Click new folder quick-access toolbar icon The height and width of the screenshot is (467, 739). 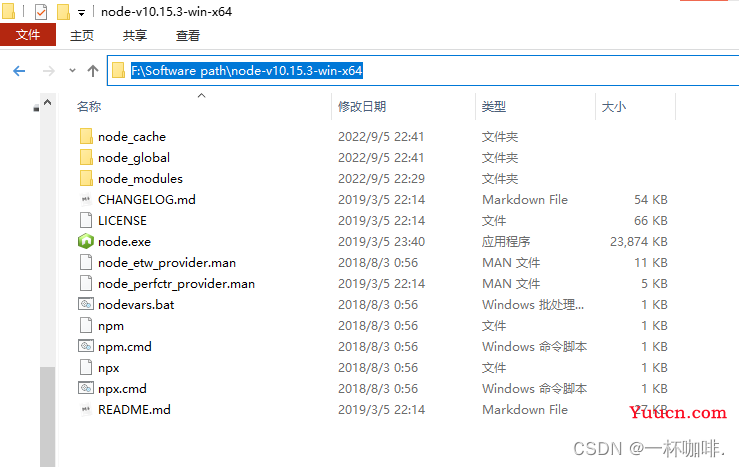pyautogui.click(x=64, y=12)
